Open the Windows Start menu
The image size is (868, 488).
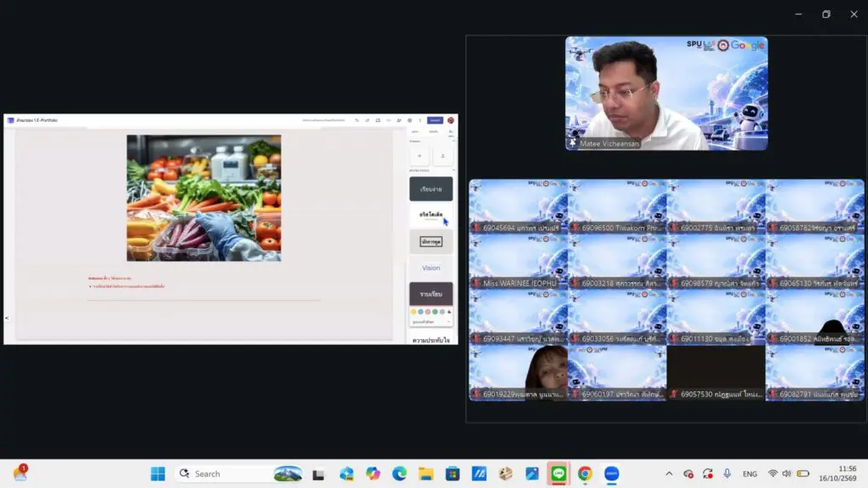tap(158, 474)
